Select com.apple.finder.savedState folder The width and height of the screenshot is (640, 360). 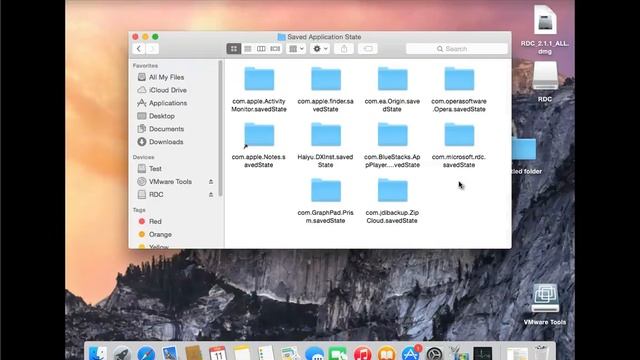[x=326, y=90]
